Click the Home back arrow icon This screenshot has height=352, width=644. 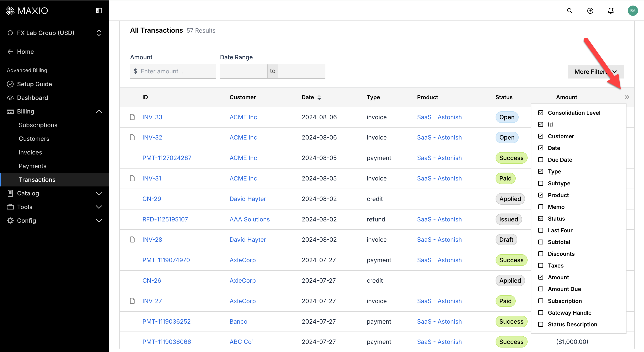click(10, 52)
